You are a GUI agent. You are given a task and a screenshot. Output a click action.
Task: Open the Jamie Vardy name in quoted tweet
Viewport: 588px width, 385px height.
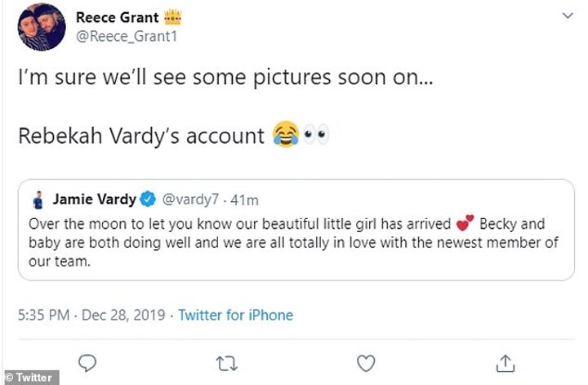coord(94,199)
